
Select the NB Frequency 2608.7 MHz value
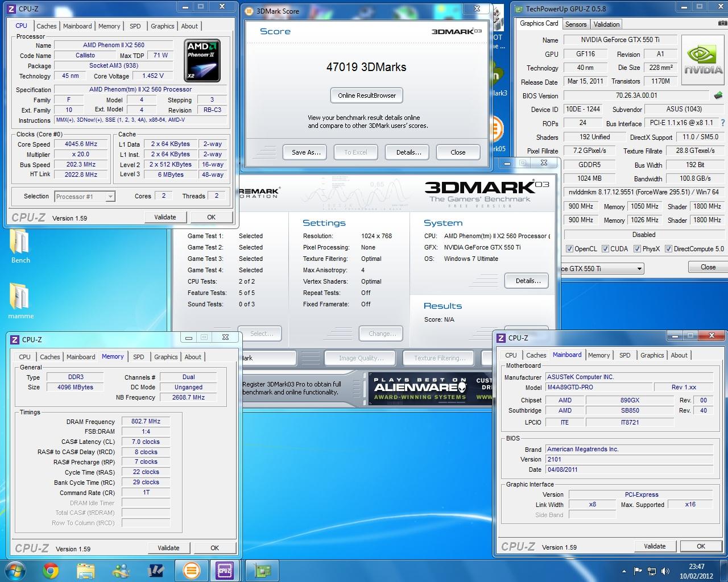click(x=188, y=397)
